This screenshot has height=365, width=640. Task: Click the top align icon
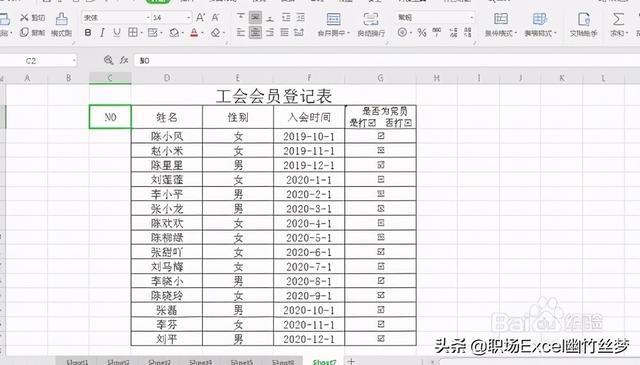[241, 17]
